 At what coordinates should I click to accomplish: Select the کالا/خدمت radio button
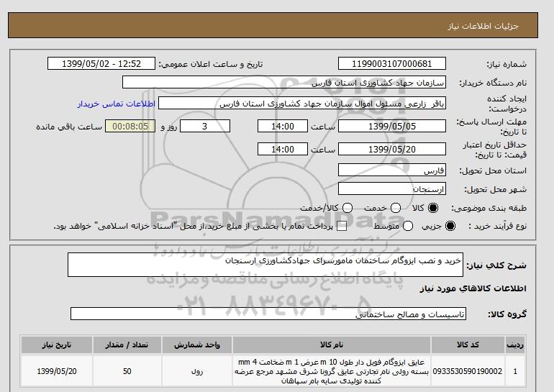(348, 208)
